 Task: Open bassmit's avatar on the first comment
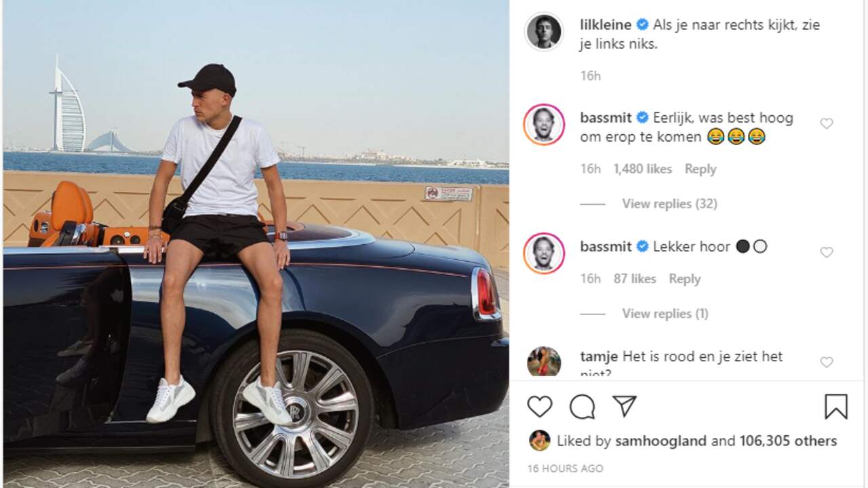pyautogui.click(x=544, y=125)
